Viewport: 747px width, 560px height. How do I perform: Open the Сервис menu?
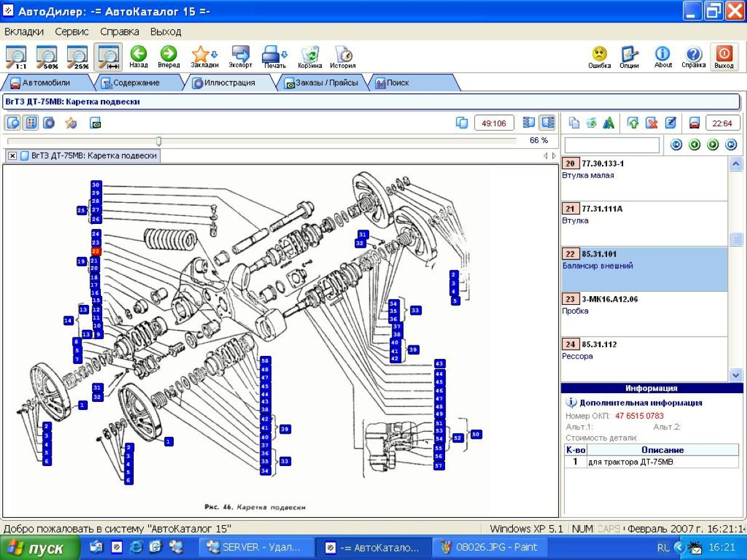[x=72, y=31]
